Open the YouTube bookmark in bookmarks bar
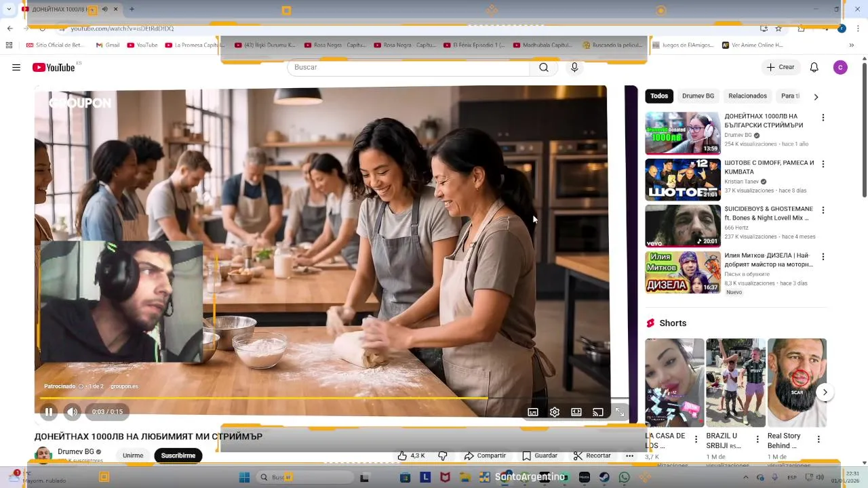The height and width of the screenshot is (488, 868). pyautogui.click(x=142, y=45)
